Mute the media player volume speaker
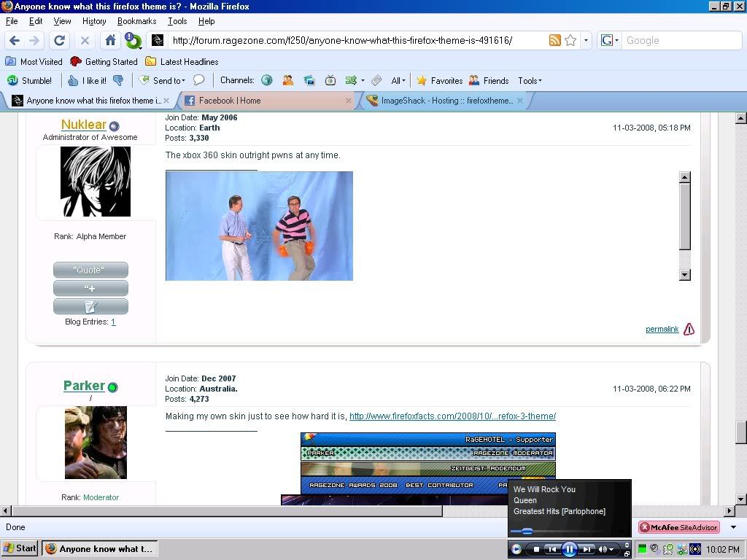This screenshot has width=747, height=560. (603, 549)
